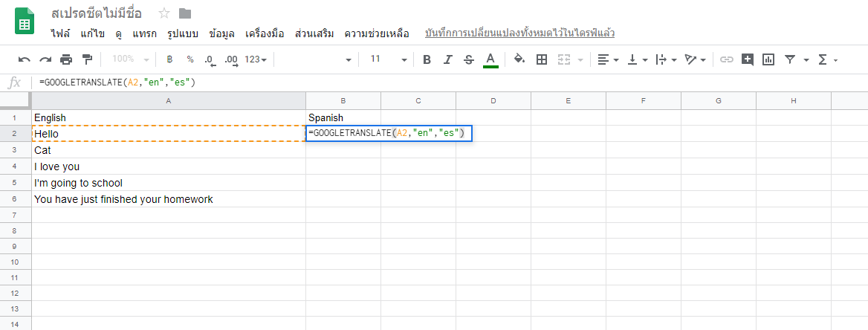868x330 pixels.
Task: Open the fill color bucket
Action: (x=519, y=59)
